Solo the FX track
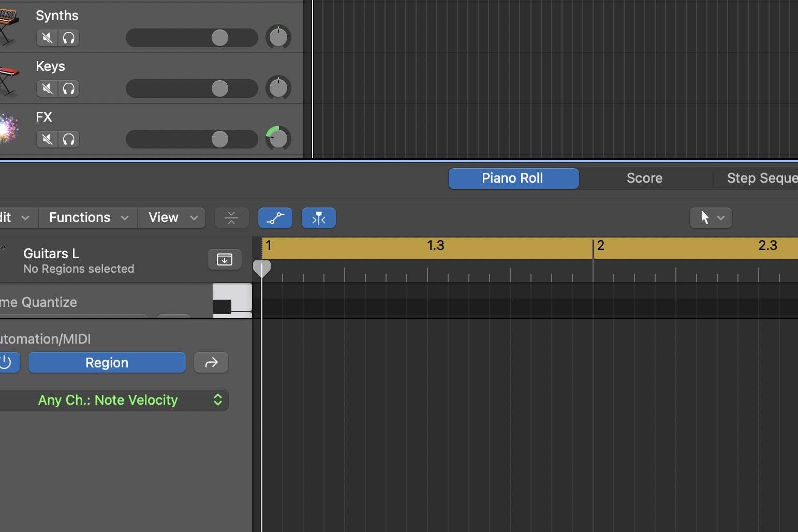The width and height of the screenshot is (798, 532). click(x=69, y=139)
